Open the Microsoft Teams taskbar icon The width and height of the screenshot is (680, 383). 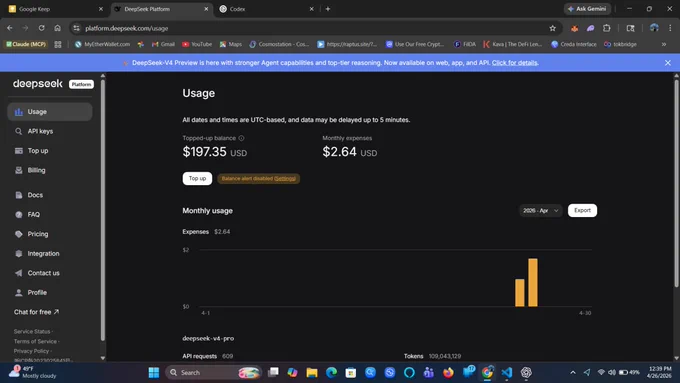tap(428, 372)
